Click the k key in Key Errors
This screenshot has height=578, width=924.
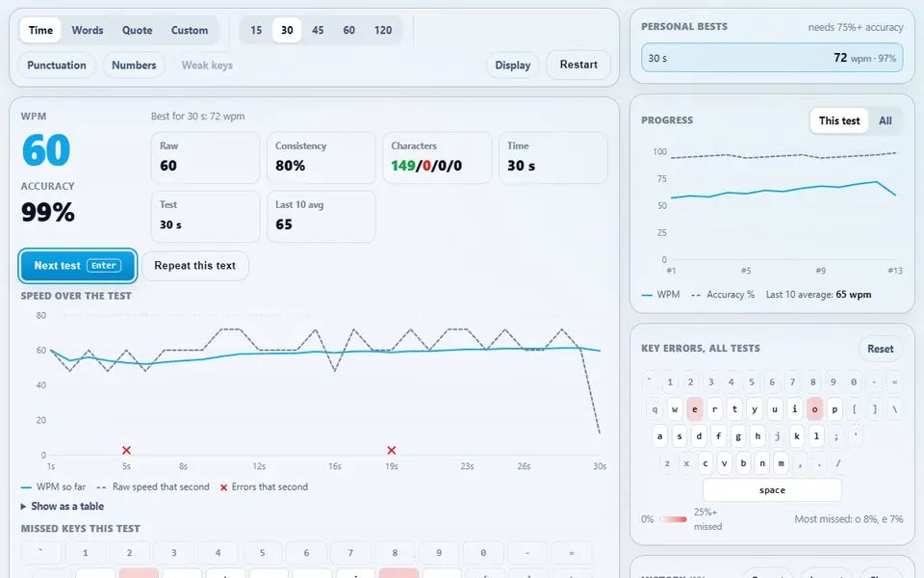[797, 435]
